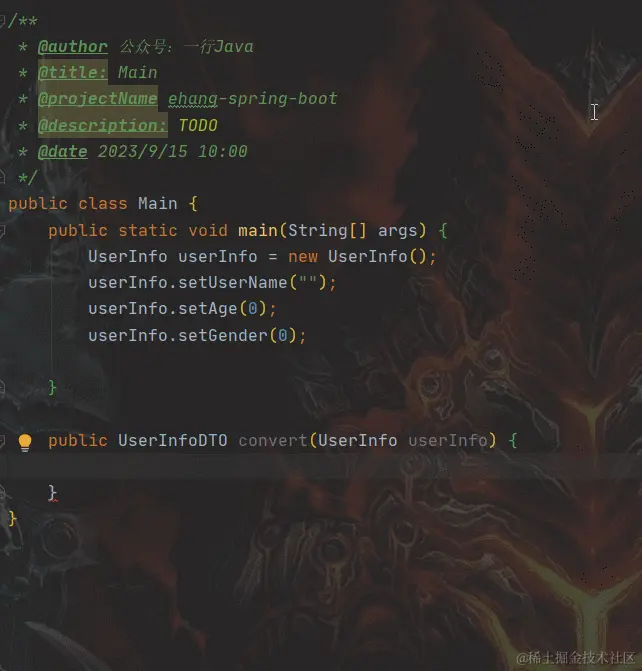
Task: Click the main method name
Action: pyautogui.click(x=258, y=231)
